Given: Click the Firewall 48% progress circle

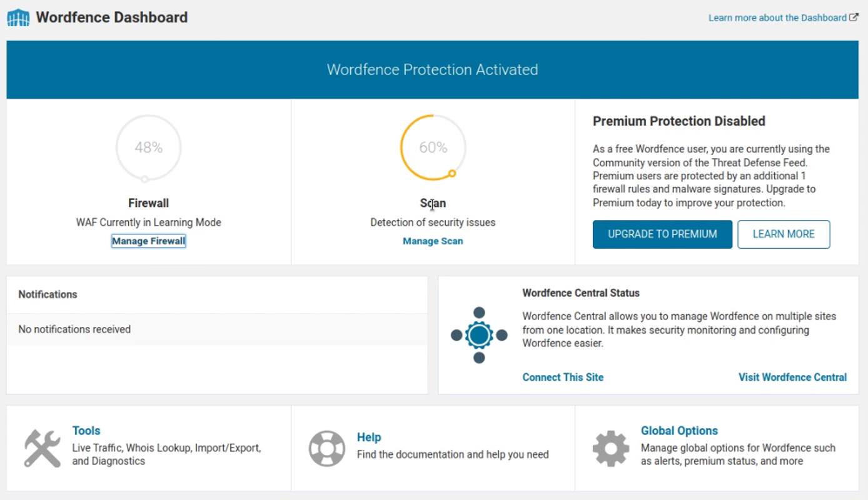Looking at the screenshot, I should (x=148, y=147).
